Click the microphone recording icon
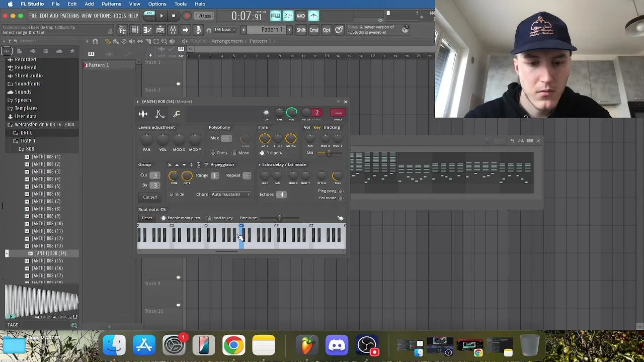The height and width of the screenshot is (362, 644). [x=198, y=30]
